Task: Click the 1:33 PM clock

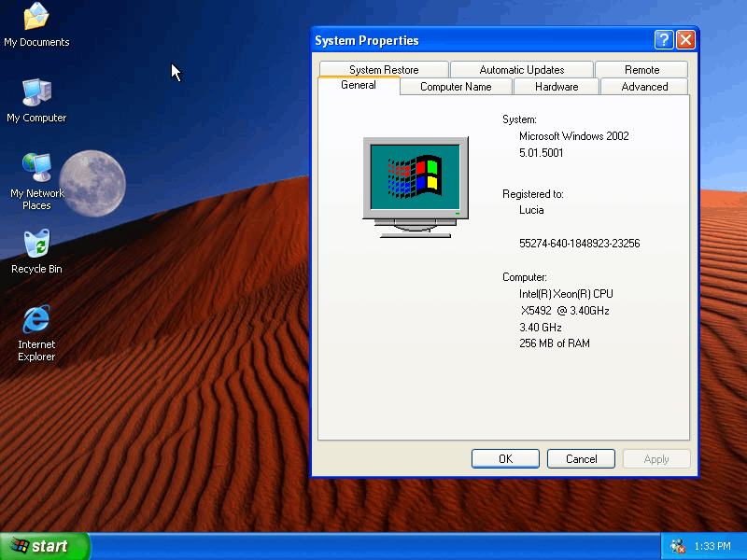Action: (x=712, y=546)
